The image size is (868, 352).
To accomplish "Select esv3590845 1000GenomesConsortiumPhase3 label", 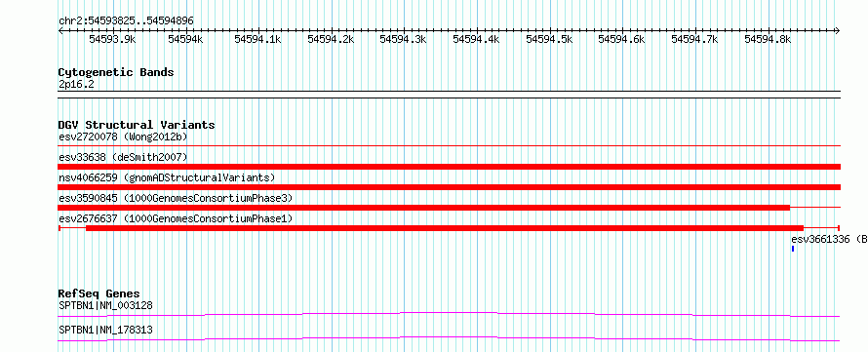I will tap(175, 198).
